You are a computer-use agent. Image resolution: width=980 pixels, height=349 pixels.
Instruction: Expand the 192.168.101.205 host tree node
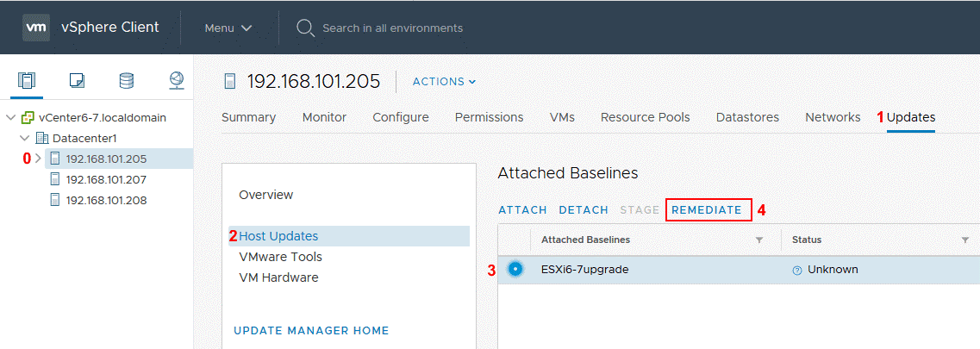click(38, 159)
